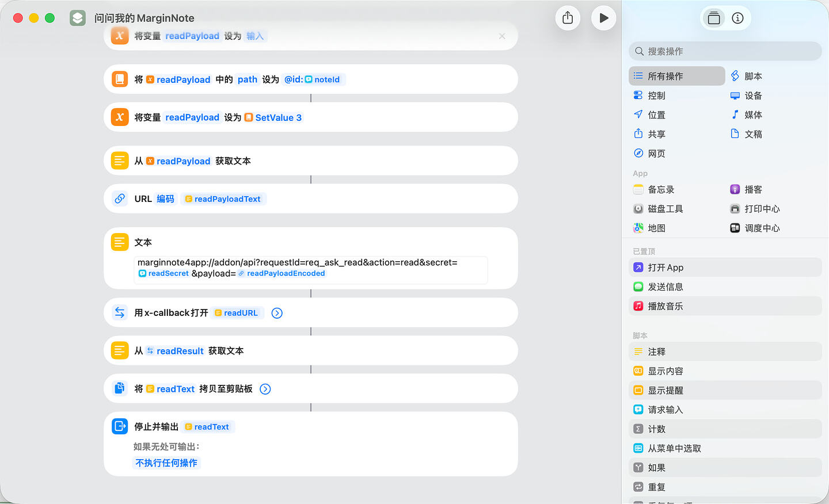The height and width of the screenshot is (504, 829).
Task: Select readText token in stop-and-output action
Action: point(207,427)
